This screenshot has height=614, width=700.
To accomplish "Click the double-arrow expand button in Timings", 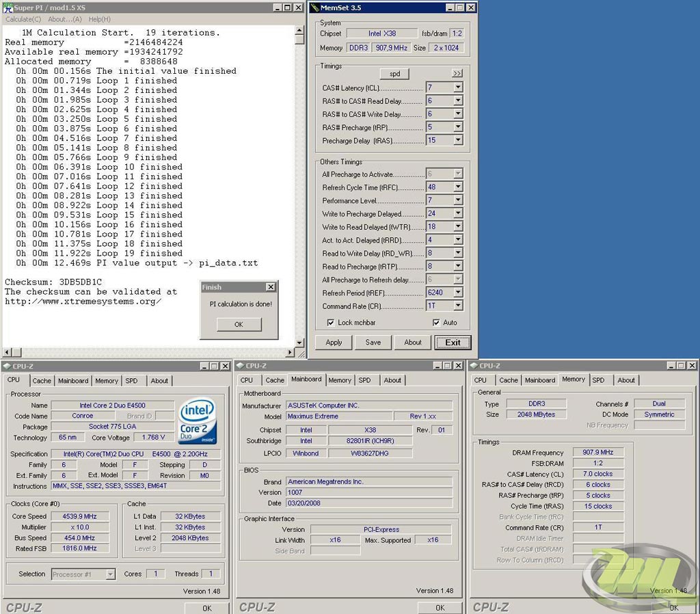I will (457, 73).
